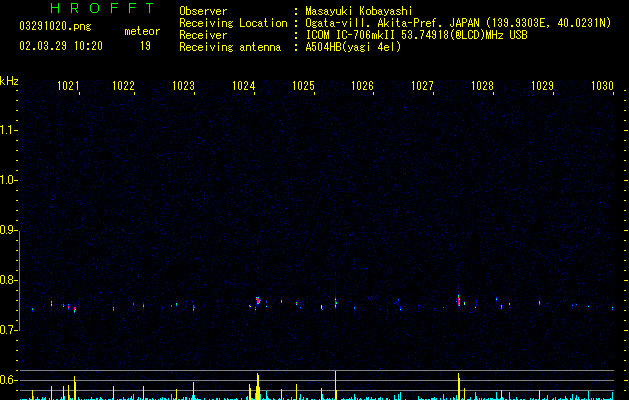Screen dimensions: 629x400
Task: Click the Receiver label
Action: pyautogui.click(x=203, y=35)
